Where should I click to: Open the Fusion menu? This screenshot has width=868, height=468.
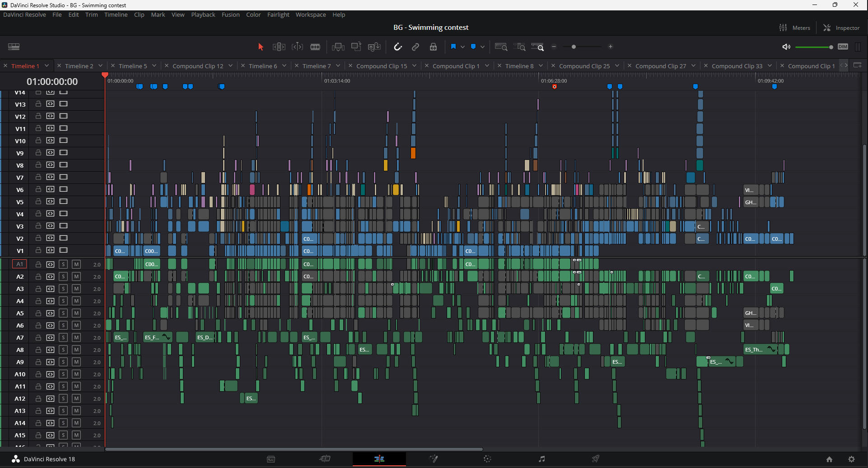(x=230, y=15)
